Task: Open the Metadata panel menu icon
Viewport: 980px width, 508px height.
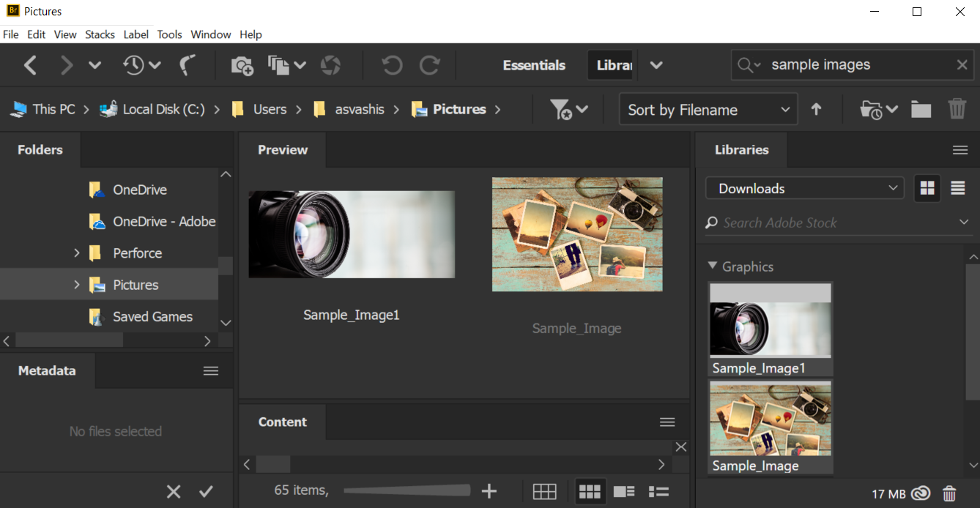Action: 211,371
